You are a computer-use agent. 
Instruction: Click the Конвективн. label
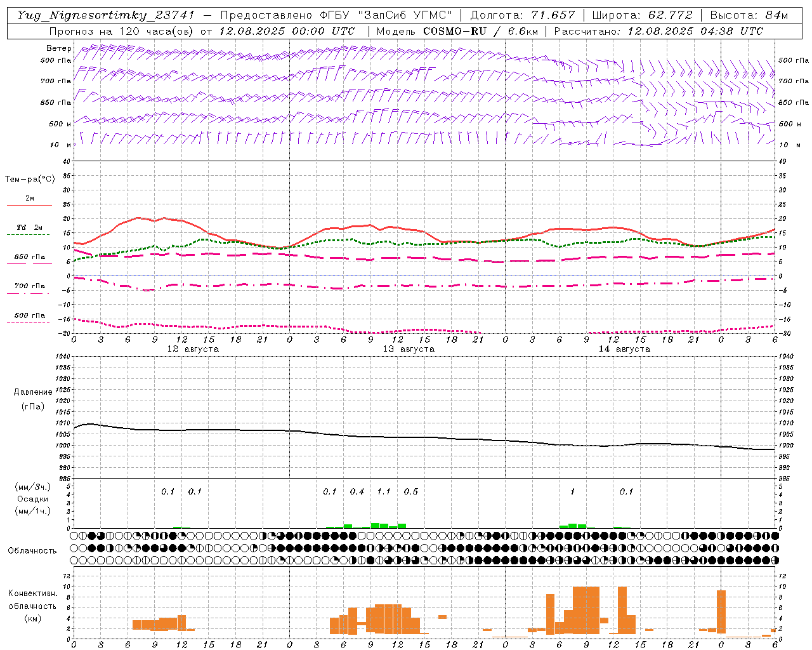click(33, 594)
